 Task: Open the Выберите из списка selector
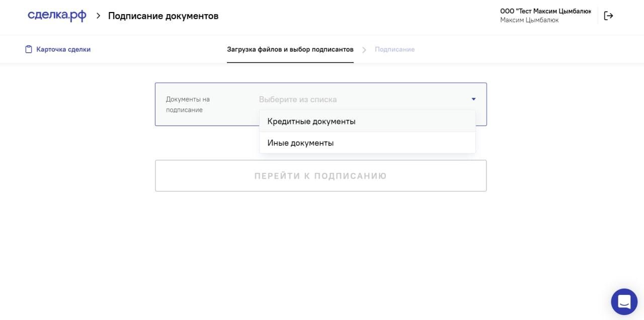click(297, 99)
